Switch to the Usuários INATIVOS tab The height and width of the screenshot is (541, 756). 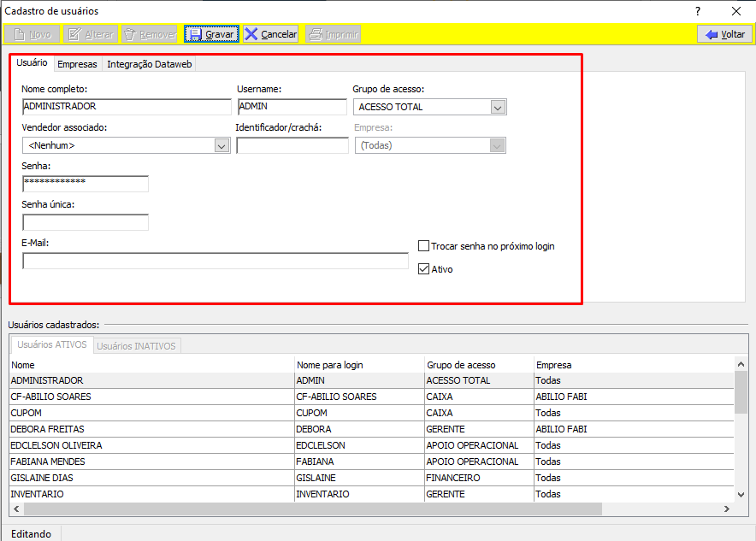coord(136,346)
